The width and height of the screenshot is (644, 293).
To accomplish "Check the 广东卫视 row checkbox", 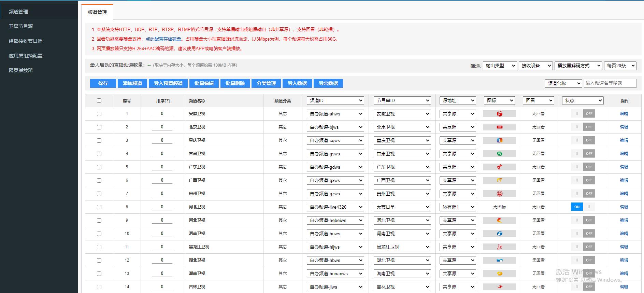I will coord(99,167).
